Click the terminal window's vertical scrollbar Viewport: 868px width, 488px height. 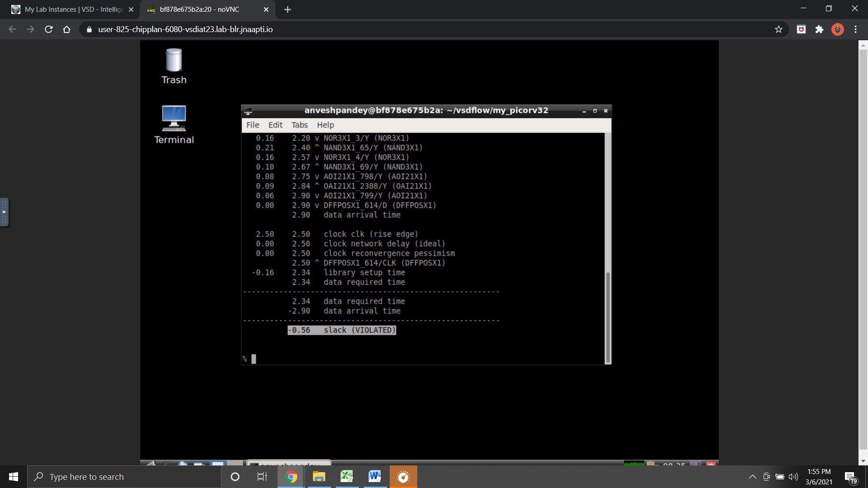click(608, 316)
